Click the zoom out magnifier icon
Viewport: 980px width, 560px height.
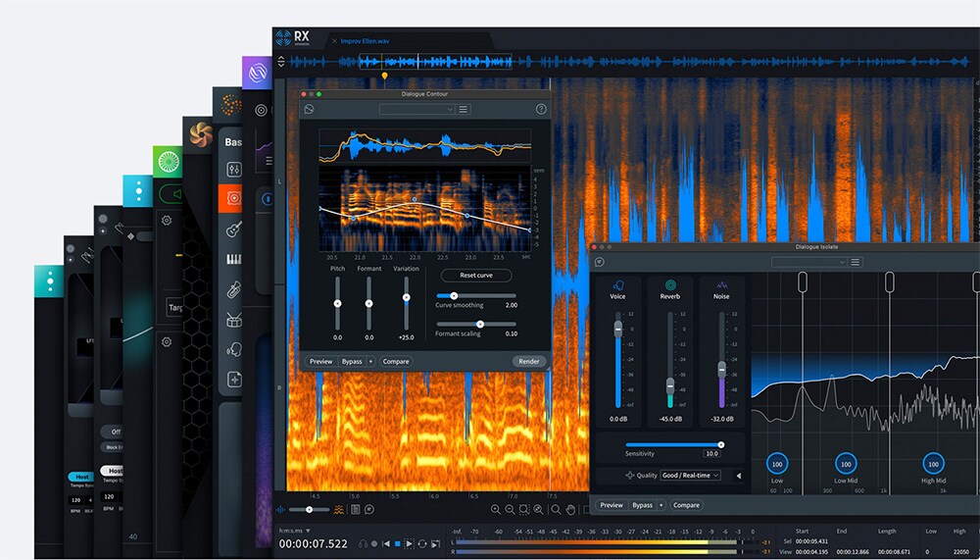tap(510, 510)
